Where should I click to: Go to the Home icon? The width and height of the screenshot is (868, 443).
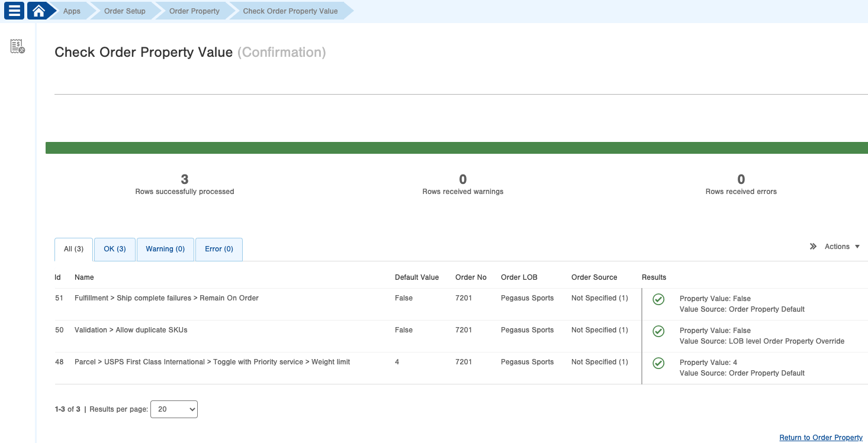[x=38, y=11]
